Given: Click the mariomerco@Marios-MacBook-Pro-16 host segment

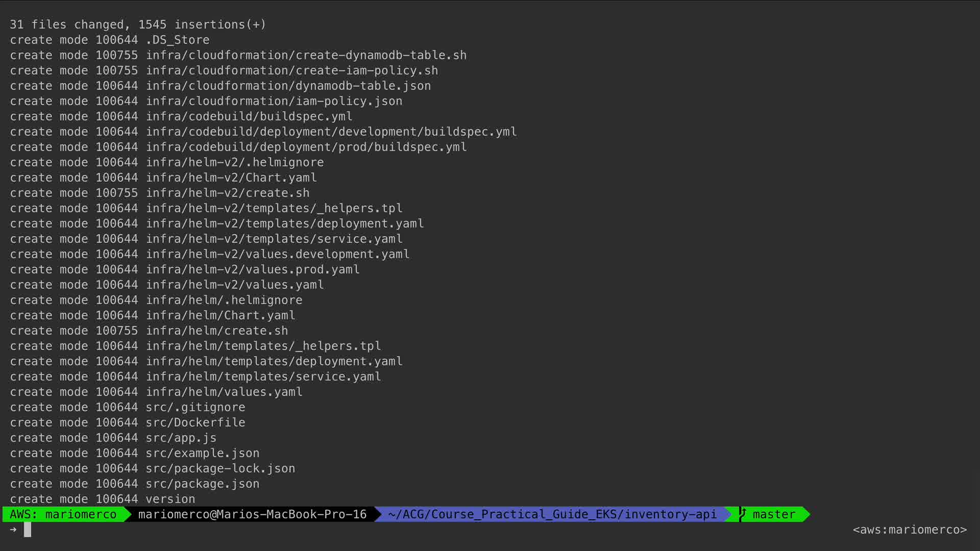Looking at the screenshot, I should coord(252,514).
